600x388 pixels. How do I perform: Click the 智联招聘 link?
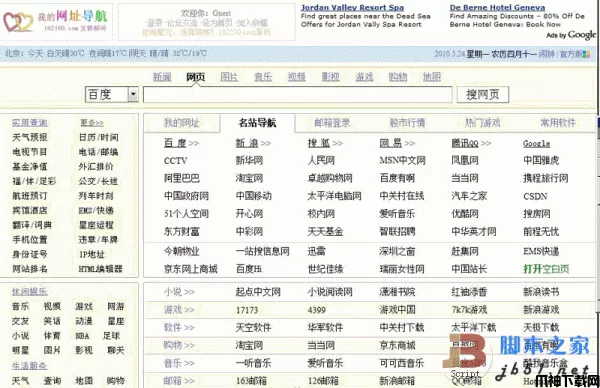coord(397,231)
